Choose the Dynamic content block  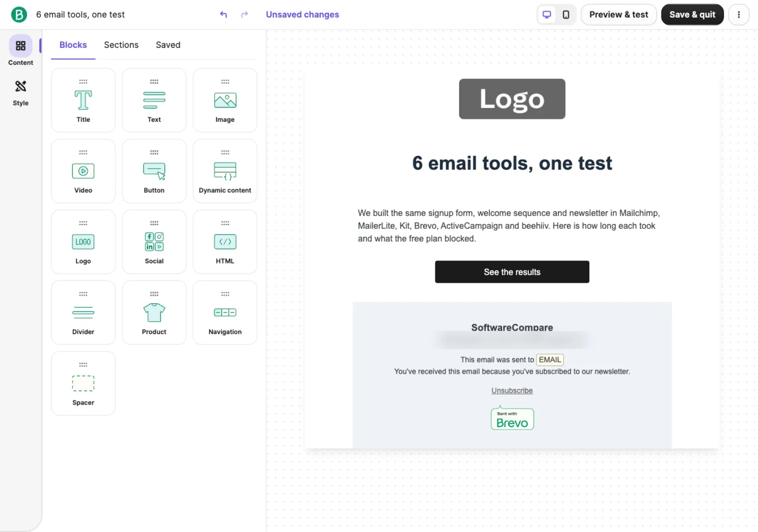click(x=225, y=171)
